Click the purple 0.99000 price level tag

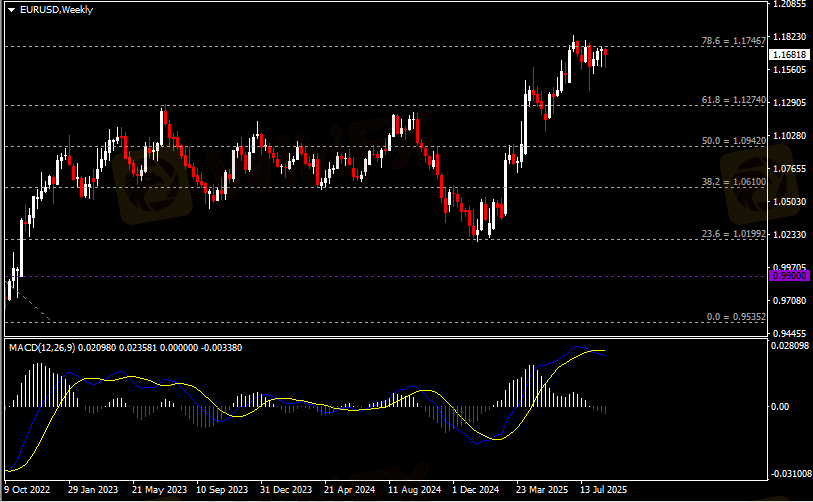coord(789,275)
